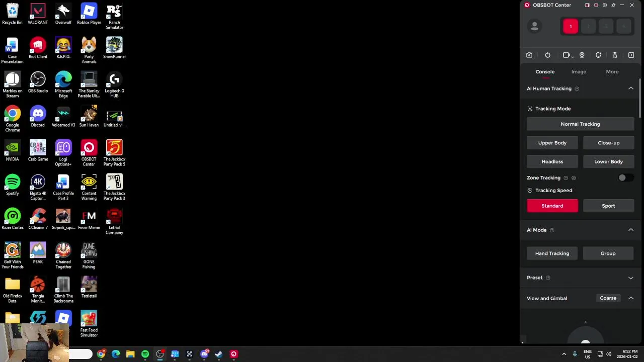Viewport: 644px width, 362px height.
Task: Click the power icon in OBSBOT toolbar
Action: 547,55
